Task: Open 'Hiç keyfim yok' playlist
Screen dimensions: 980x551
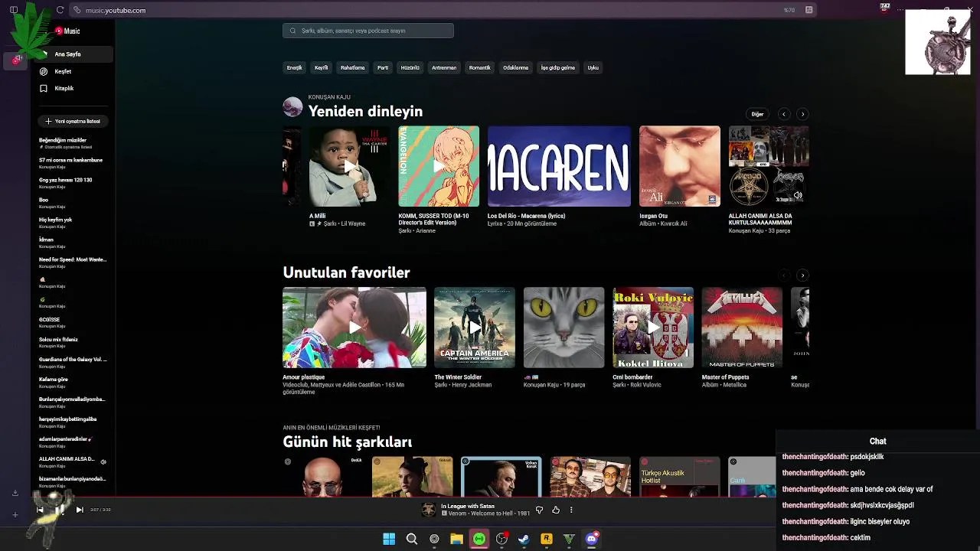Action: [74, 223]
